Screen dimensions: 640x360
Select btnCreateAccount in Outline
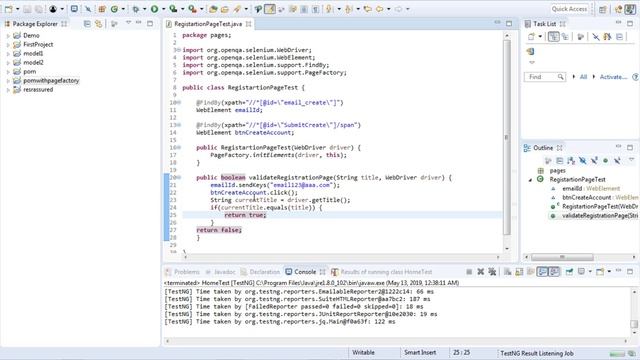[600, 198]
